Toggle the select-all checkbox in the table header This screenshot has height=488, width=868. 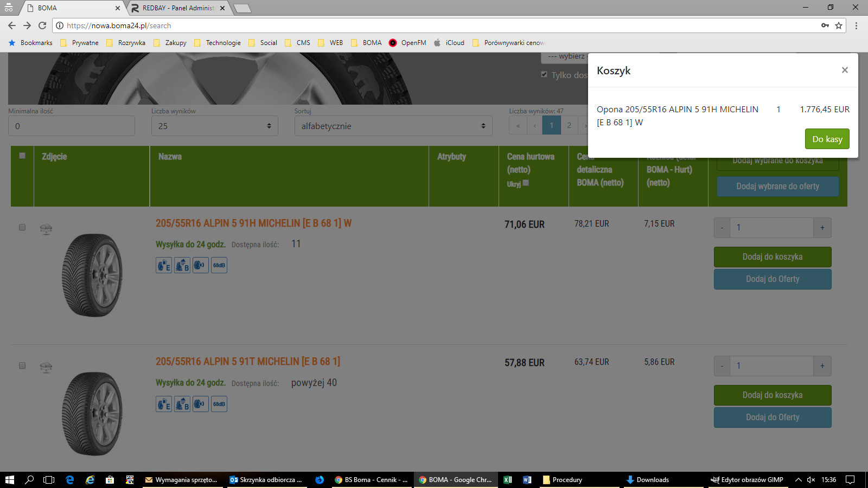pyautogui.click(x=22, y=156)
